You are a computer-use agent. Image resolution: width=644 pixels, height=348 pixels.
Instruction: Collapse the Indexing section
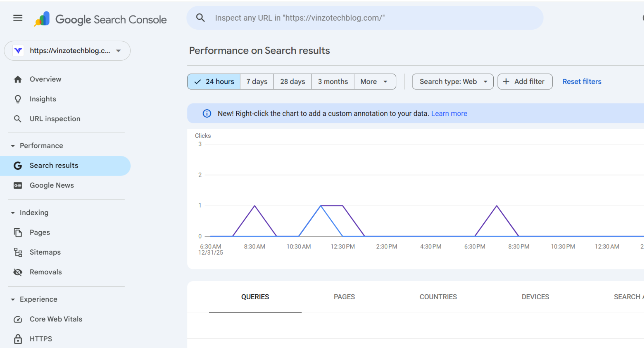click(x=13, y=213)
